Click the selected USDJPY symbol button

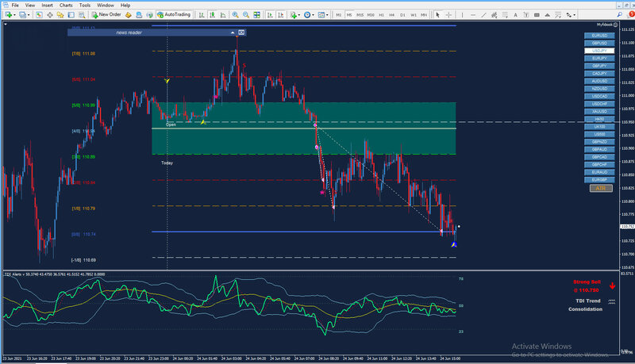[x=599, y=51]
